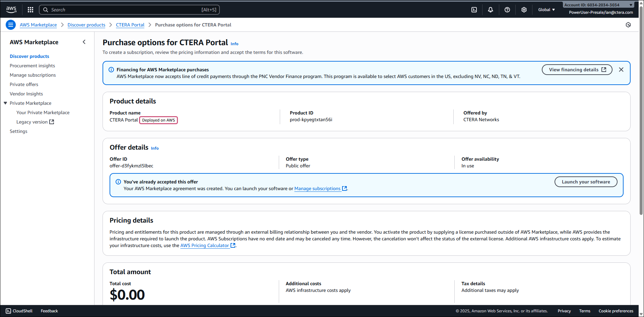The height and width of the screenshot is (317, 644).
Task: Click the AWS logo home icon
Action: pyautogui.click(x=11, y=10)
